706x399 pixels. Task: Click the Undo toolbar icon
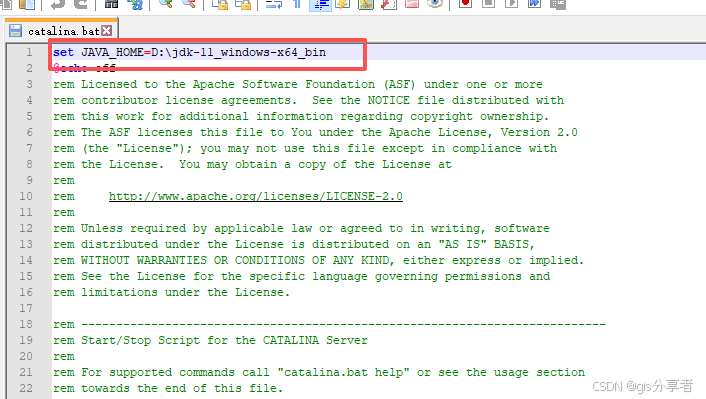click(58, 4)
